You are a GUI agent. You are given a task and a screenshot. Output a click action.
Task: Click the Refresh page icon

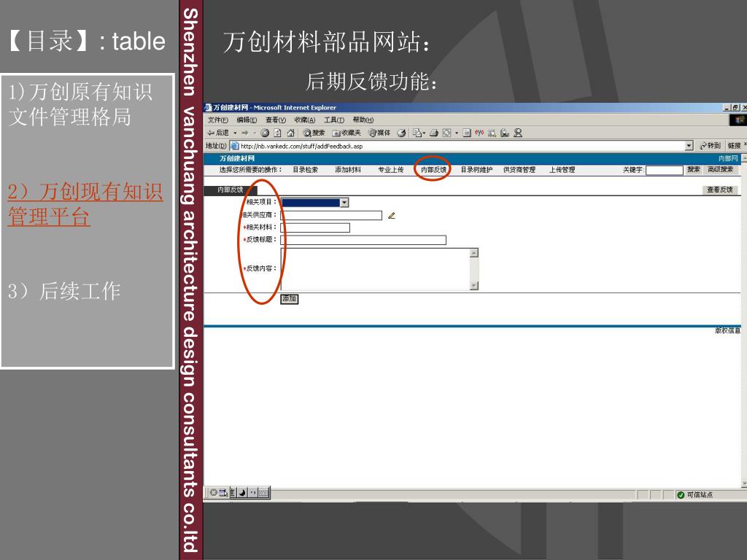point(278,133)
